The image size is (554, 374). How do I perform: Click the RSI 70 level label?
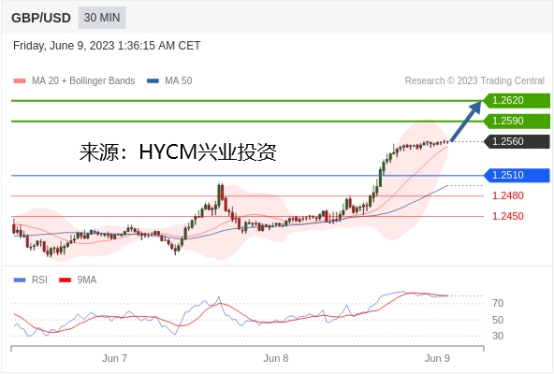click(498, 303)
